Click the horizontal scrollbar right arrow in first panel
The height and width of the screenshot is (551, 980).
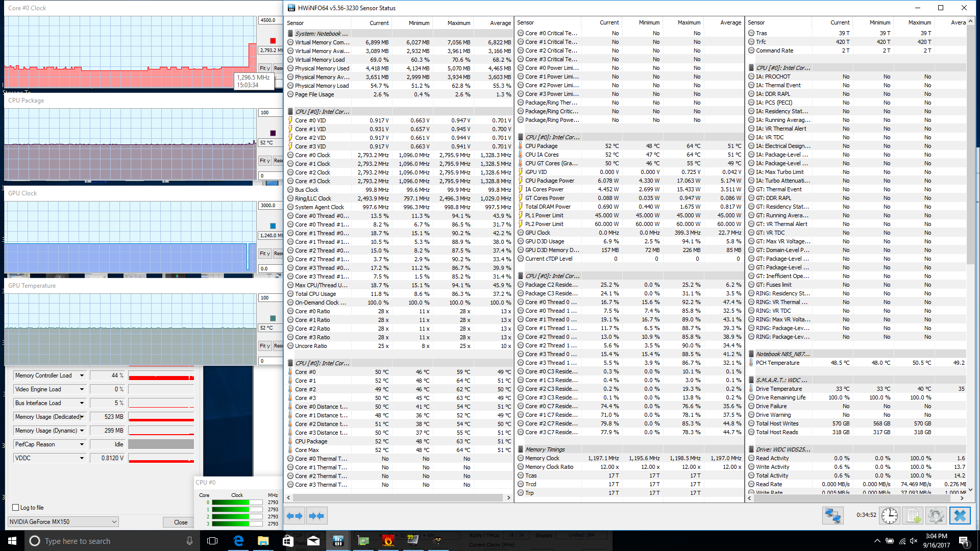508,497
